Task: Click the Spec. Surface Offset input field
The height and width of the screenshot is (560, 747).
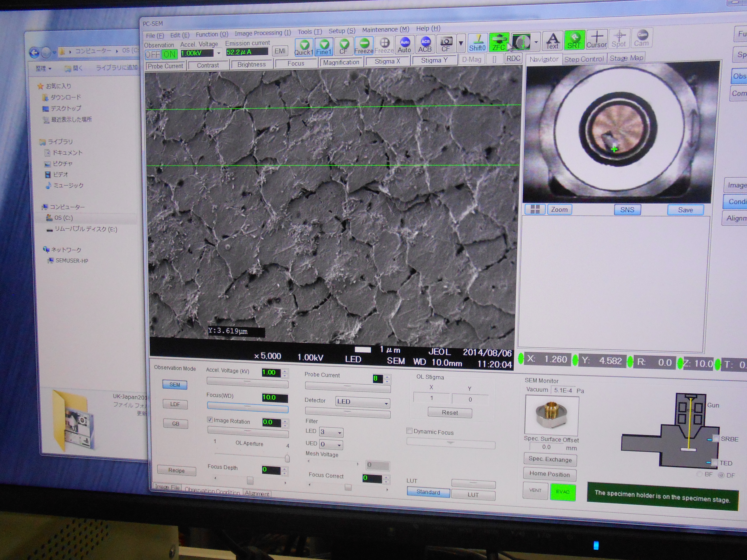Action: pos(546,447)
